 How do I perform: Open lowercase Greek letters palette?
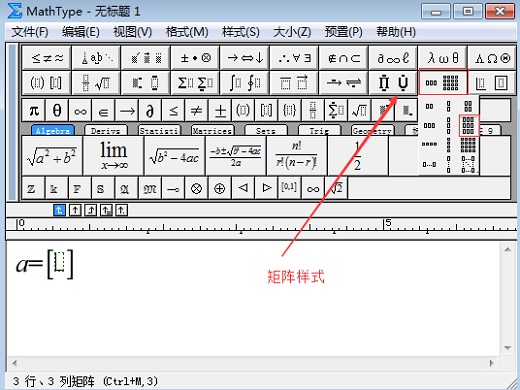pos(443,58)
